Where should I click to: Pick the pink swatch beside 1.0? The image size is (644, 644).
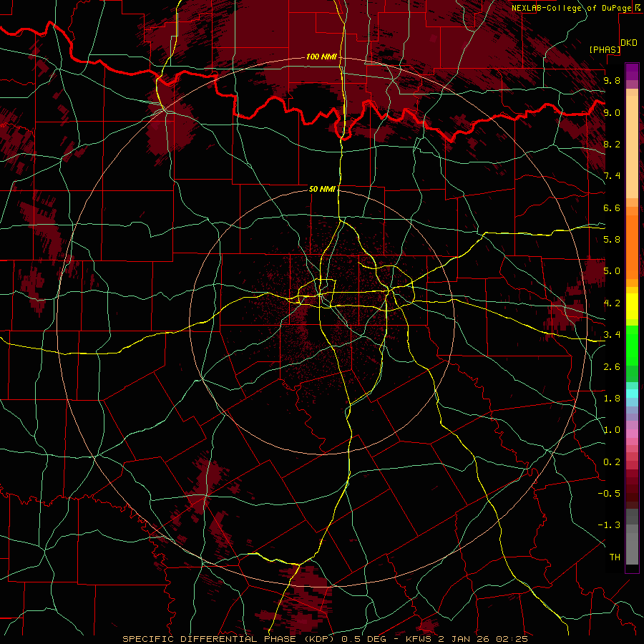point(632,434)
